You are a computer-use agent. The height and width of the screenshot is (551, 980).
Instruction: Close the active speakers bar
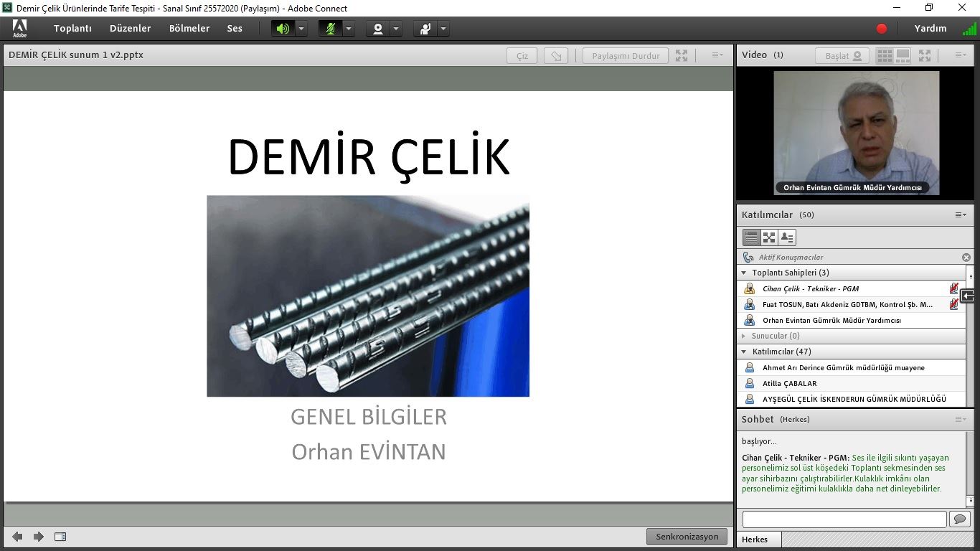966,257
